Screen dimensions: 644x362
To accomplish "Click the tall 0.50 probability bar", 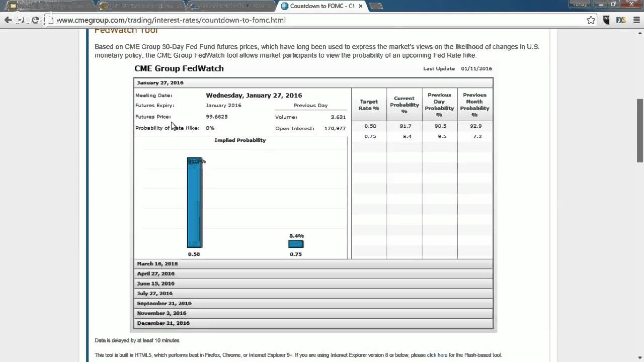I will 195,203.
